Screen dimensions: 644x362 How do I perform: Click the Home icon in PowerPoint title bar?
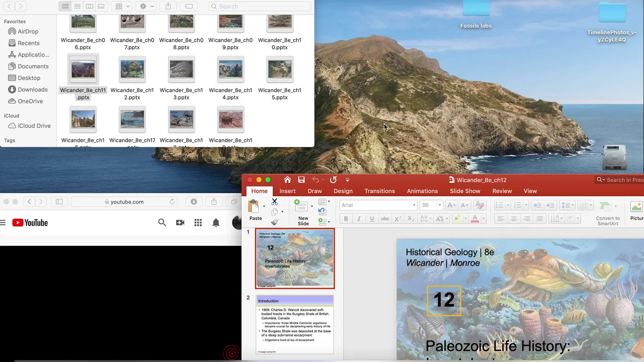(287, 180)
